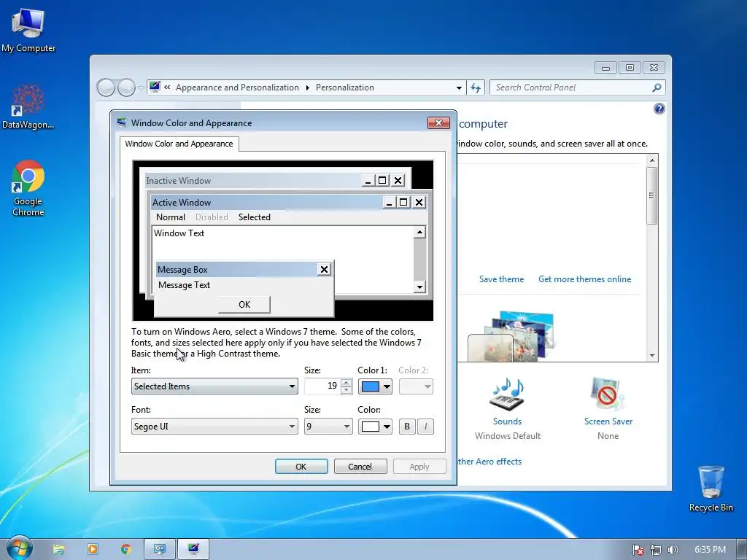Toggle italic font style
The width and height of the screenshot is (747, 560).
425,427
